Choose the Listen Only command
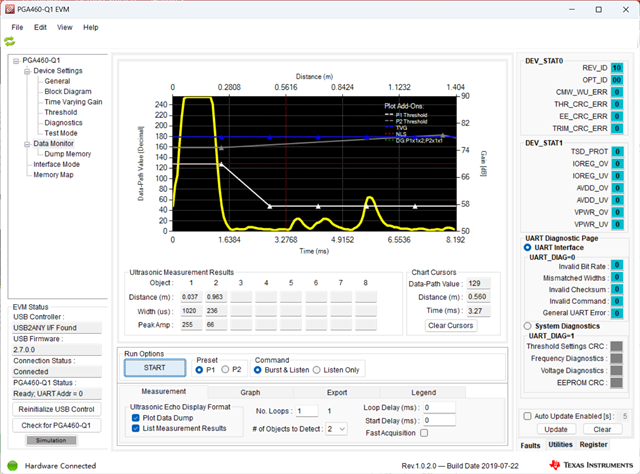 click(x=317, y=370)
